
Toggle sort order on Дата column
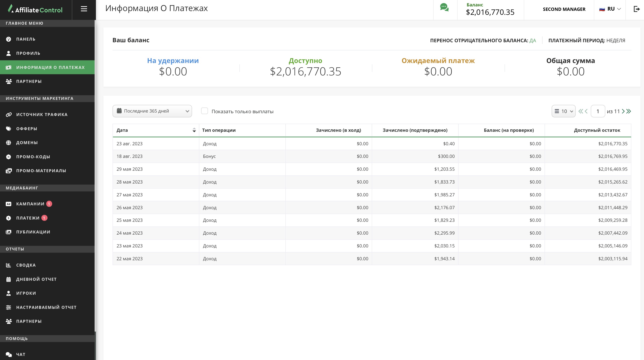pyautogui.click(x=194, y=130)
